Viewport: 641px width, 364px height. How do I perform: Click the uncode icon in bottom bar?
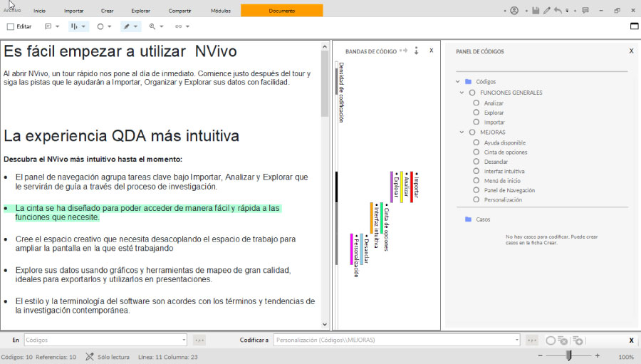pyautogui.click(x=563, y=340)
